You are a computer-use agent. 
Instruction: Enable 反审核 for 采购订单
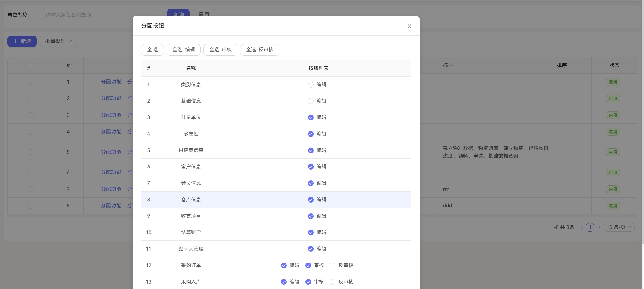click(x=333, y=265)
